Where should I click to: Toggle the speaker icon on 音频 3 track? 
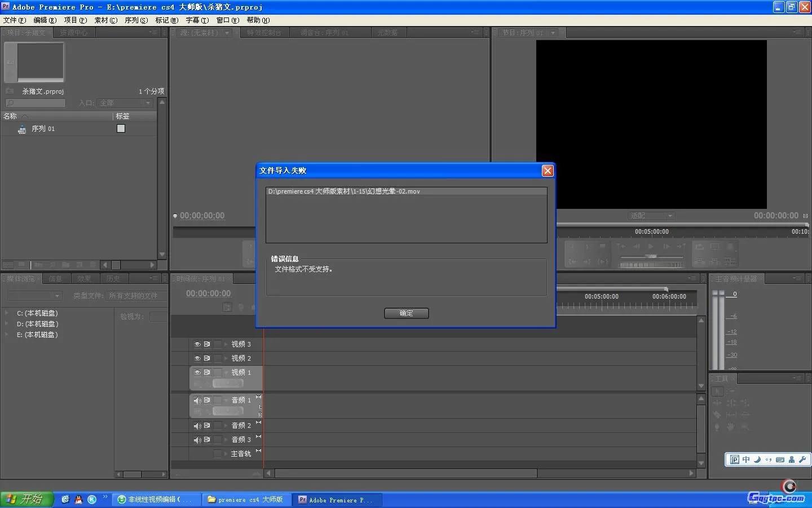[197, 440]
